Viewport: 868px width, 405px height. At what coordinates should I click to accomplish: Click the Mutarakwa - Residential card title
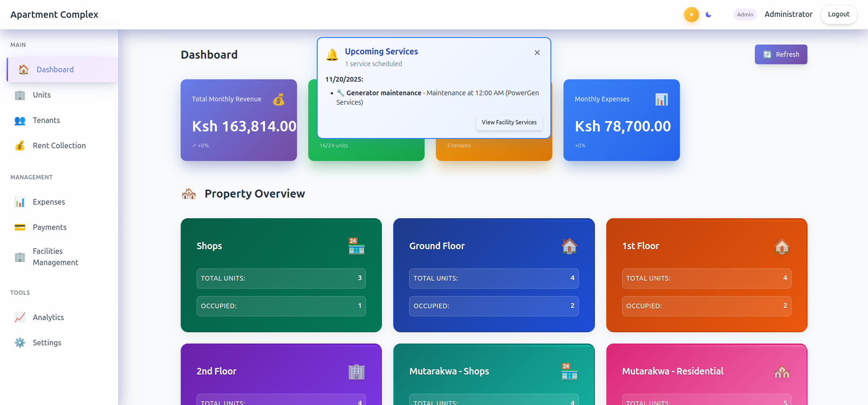tap(673, 371)
